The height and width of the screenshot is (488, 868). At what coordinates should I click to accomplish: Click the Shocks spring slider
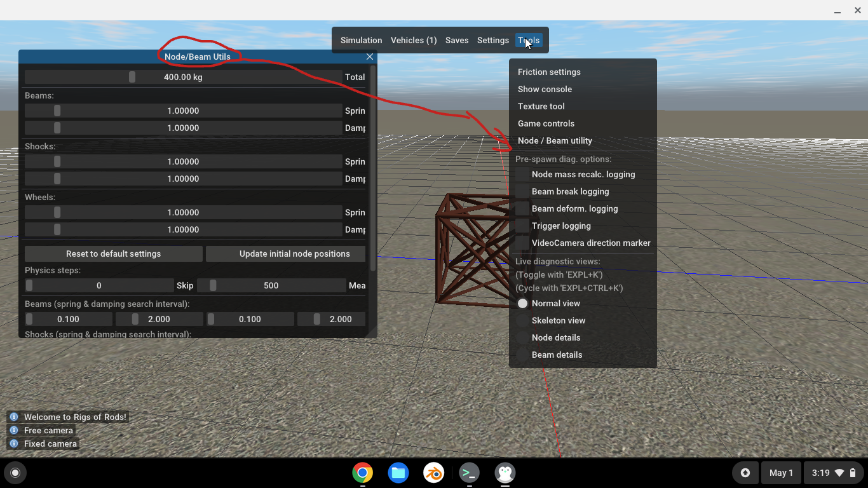point(184,161)
